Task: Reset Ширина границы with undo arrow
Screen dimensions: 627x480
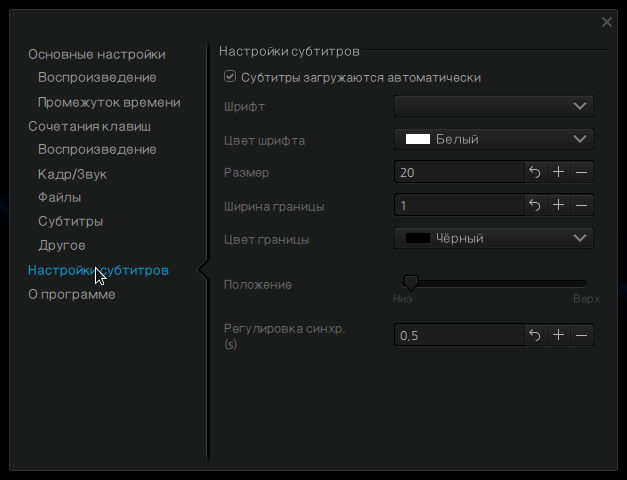Action: pyautogui.click(x=535, y=205)
